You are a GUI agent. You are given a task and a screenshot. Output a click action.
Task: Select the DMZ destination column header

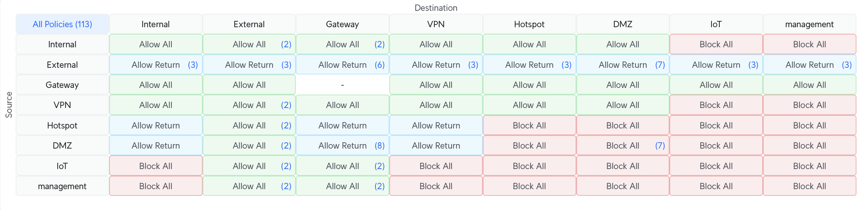point(623,24)
